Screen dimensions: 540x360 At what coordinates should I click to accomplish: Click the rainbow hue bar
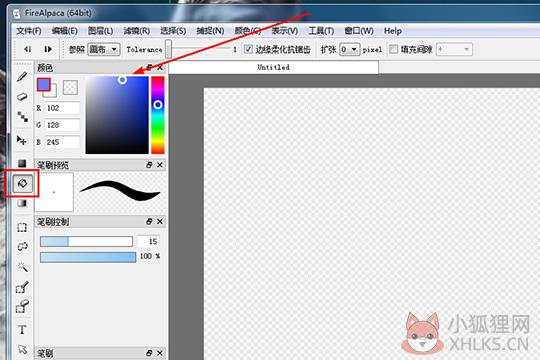tap(158, 115)
